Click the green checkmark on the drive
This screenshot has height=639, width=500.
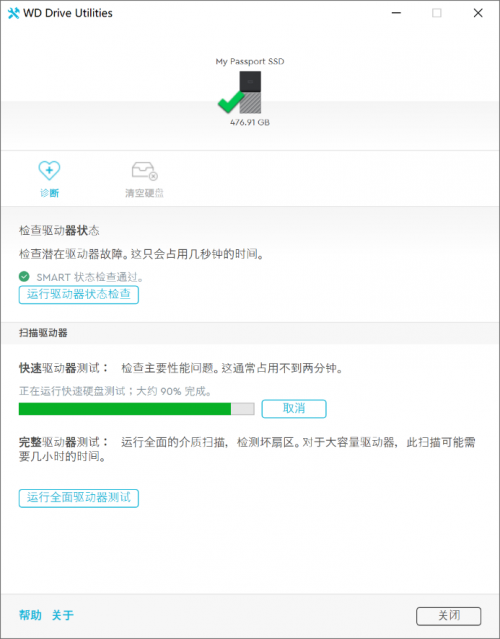point(231,102)
